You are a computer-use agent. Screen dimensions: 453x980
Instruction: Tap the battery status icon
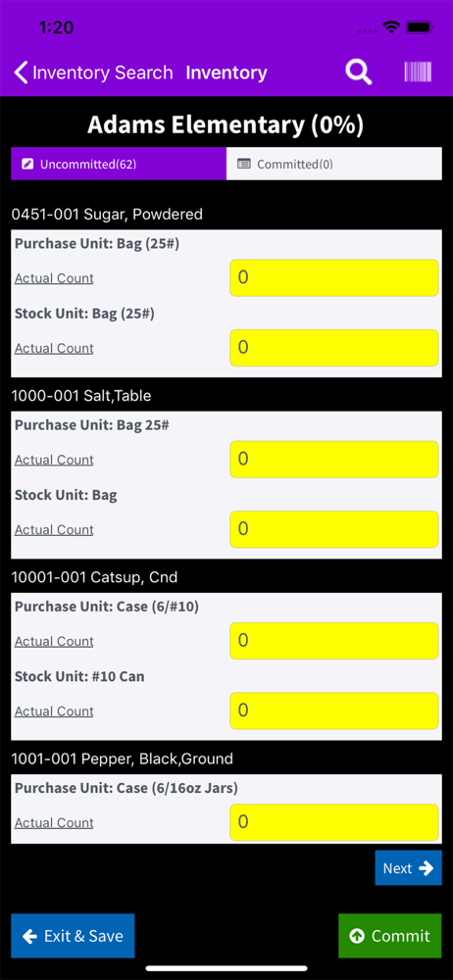(x=420, y=27)
